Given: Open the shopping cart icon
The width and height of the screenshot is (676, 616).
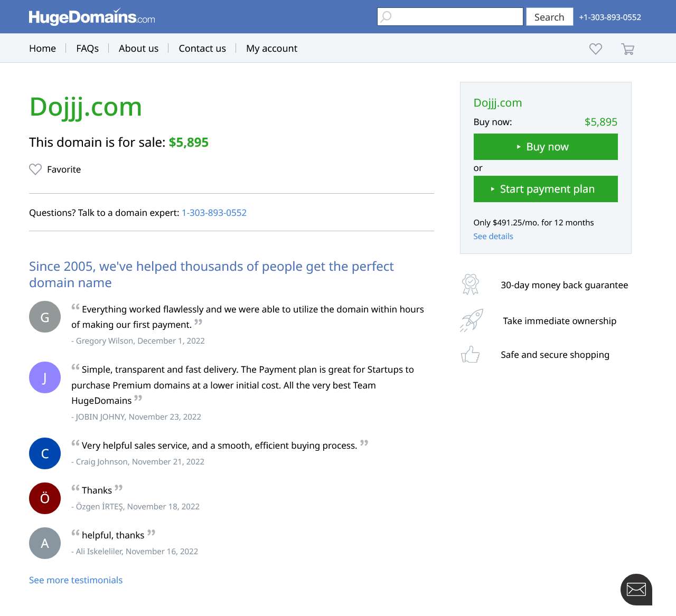Looking at the screenshot, I should (x=627, y=49).
